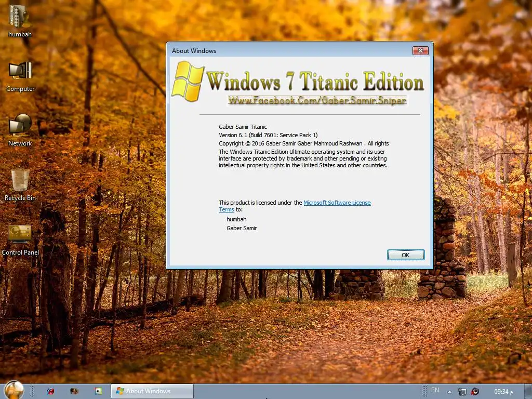The width and height of the screenshot is (532, 399).
Task: Click the Windows flag logo in dialog
Action: coord(188,82)
